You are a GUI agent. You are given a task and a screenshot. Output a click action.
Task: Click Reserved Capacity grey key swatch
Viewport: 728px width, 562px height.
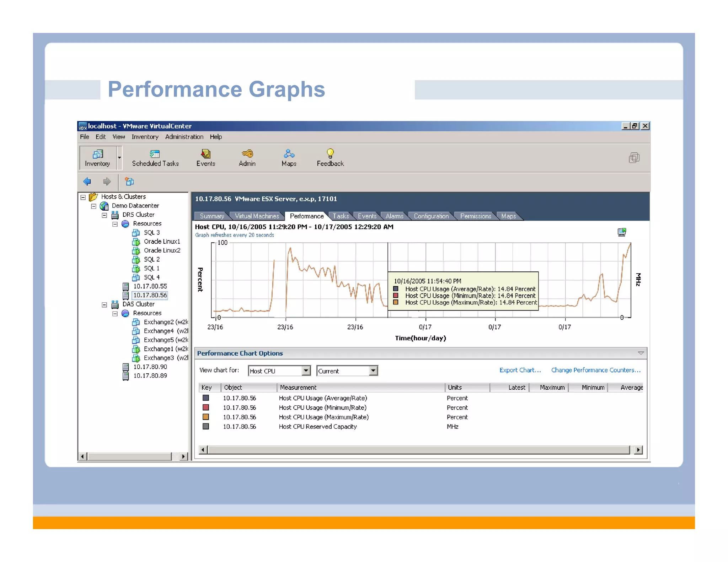(206, 427)
